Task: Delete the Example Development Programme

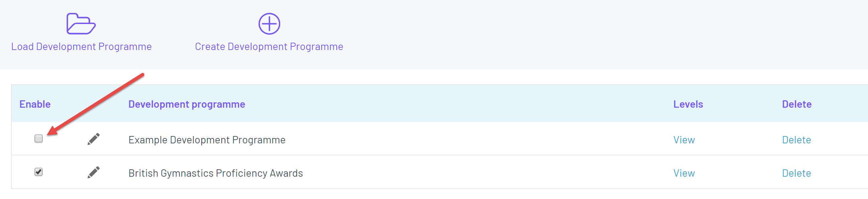Action: [796, 140]
